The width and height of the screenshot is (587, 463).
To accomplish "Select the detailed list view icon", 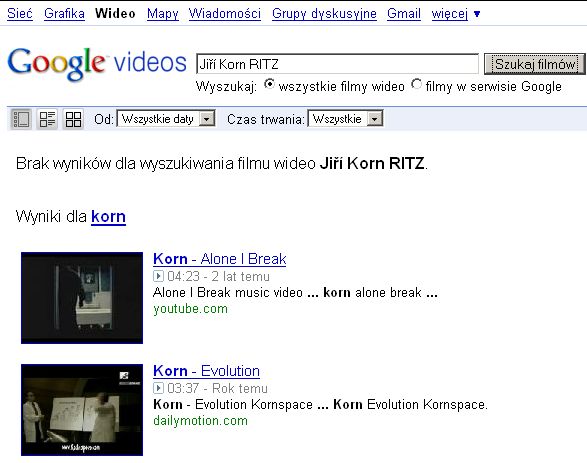I will tap(48, 119).
